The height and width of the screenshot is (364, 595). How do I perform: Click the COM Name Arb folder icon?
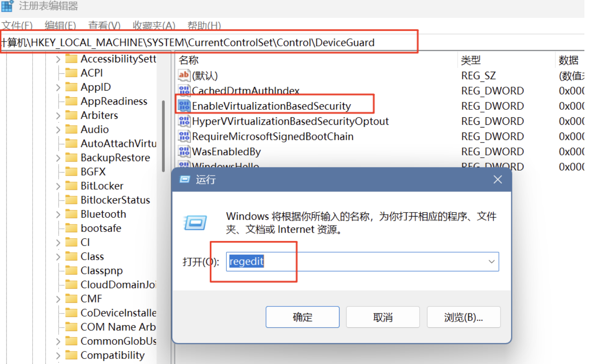(x=71, y=327)
